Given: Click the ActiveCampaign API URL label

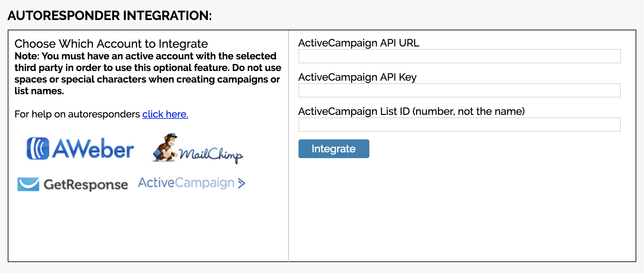Looking at the screenshot, I should tap(359, 43).
